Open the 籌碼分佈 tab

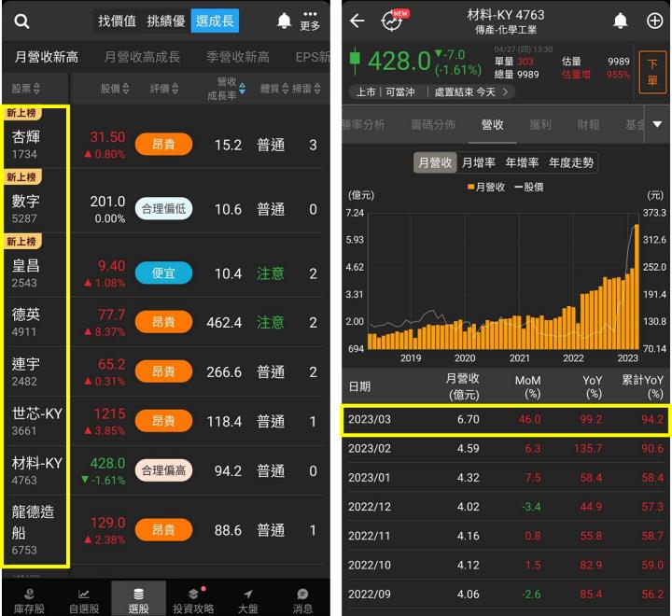[433, 125]
